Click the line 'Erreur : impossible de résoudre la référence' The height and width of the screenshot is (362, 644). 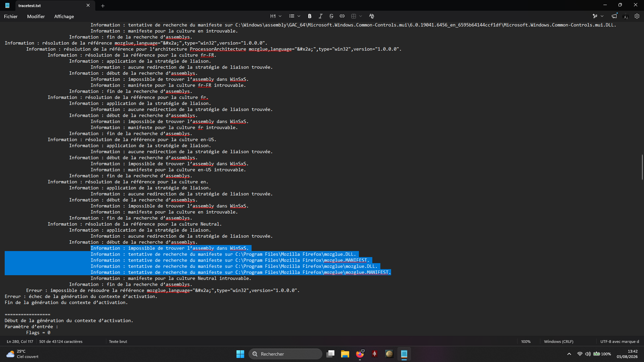tap(163, 291)
